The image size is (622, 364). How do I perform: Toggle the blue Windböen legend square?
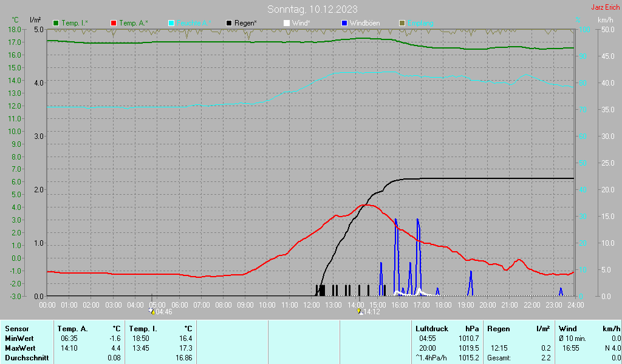[x=344, y=23]
